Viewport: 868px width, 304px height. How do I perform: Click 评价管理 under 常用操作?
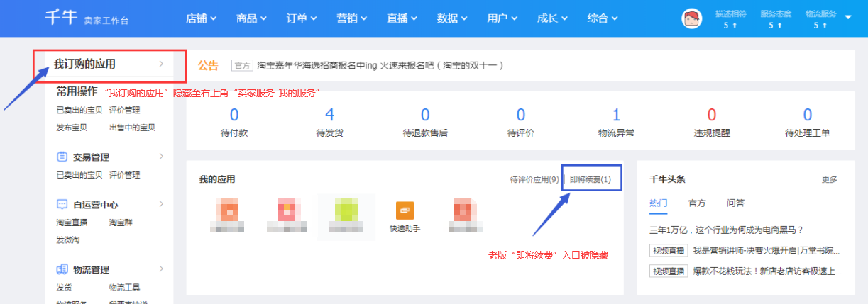[x=125, y=110]
